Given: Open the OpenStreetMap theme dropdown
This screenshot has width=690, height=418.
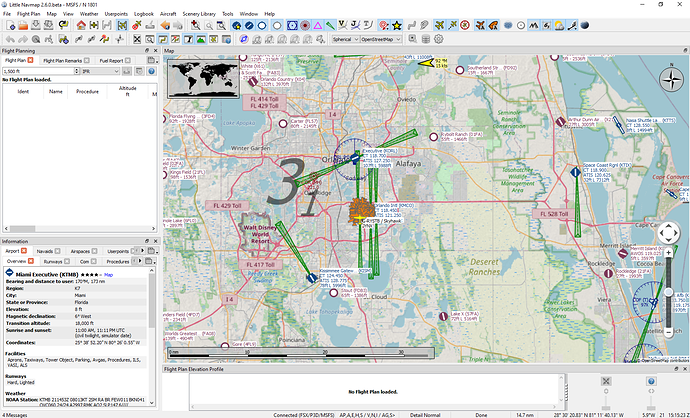Looking at the screenshot, I should coord(381,39).
